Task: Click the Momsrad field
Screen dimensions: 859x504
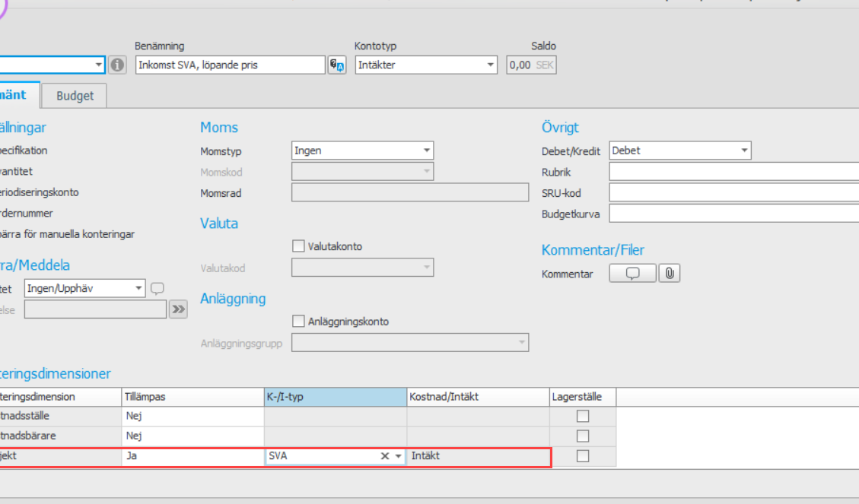Action: [410, 192]
